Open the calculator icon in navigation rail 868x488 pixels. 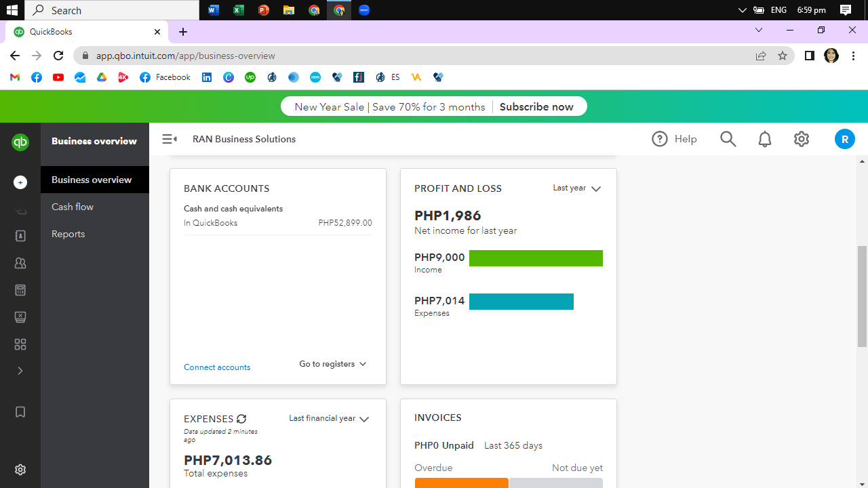point(20,290)
